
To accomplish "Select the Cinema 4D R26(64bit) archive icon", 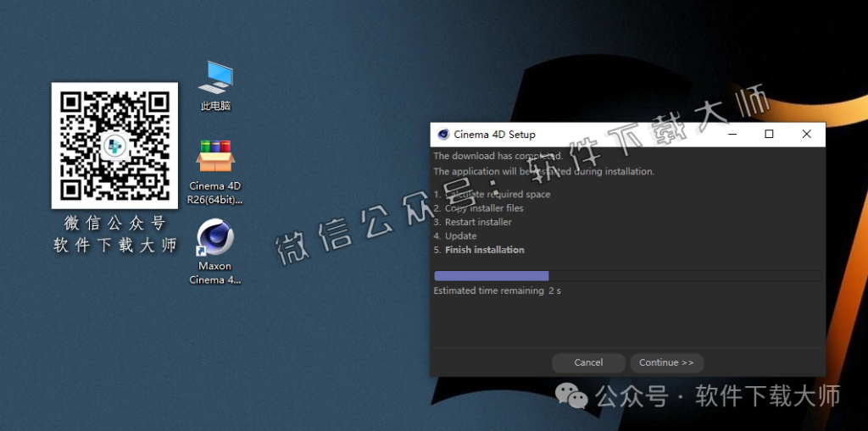I will coord(215,157).
